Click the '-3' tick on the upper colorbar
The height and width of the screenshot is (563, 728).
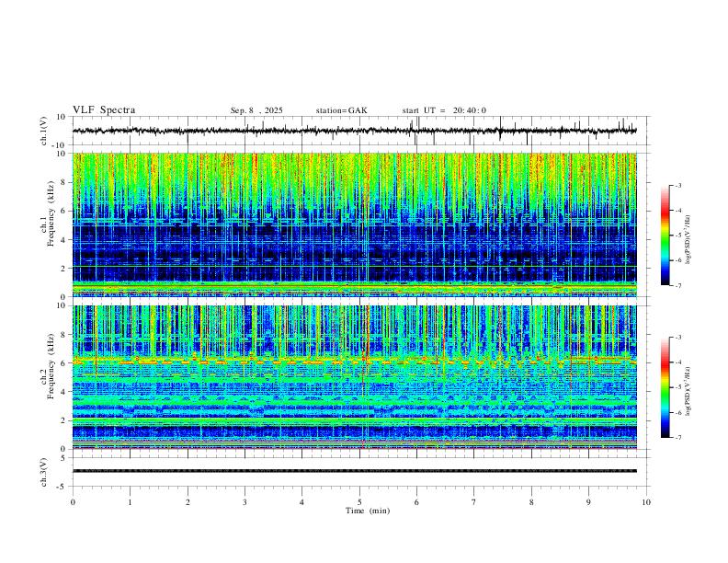click(678, 185)
